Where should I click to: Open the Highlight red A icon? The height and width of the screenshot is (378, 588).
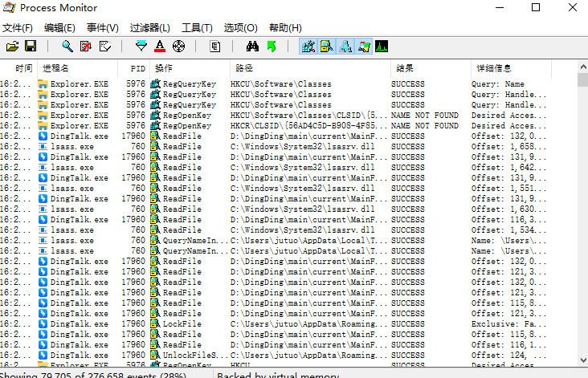coord(160,47)
